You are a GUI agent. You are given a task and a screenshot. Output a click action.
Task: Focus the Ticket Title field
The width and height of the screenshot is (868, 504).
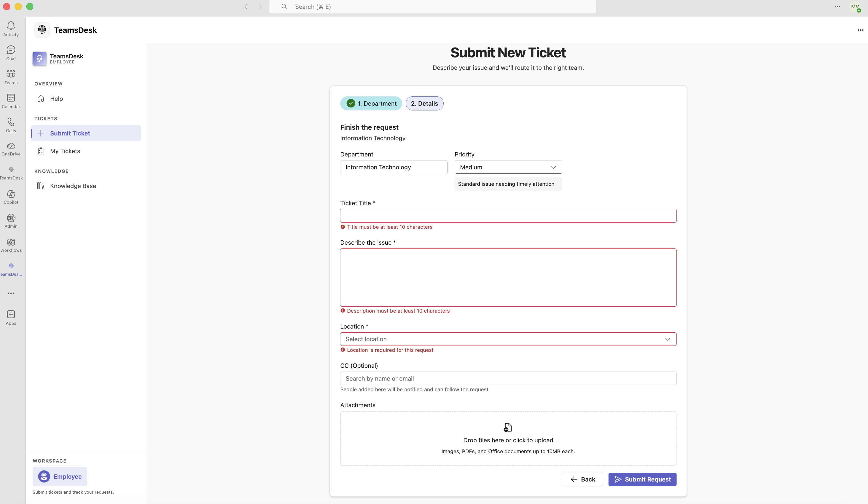[508, 216]
